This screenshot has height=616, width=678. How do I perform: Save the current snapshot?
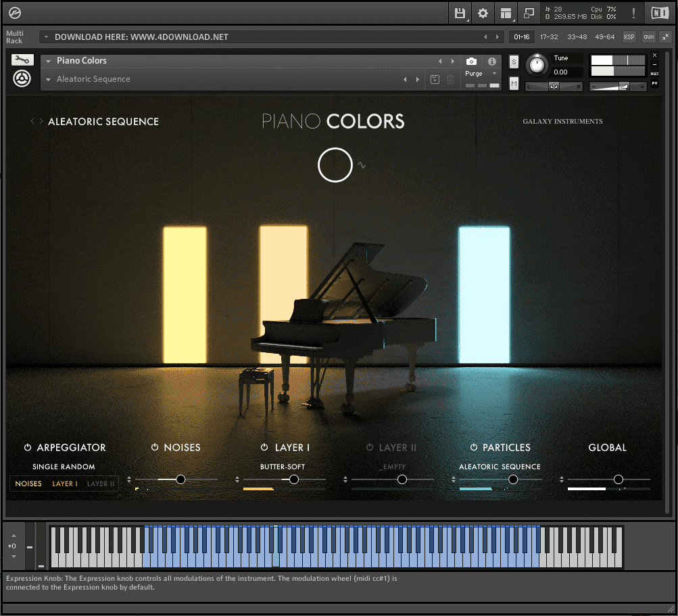click(x=435, y=79)
